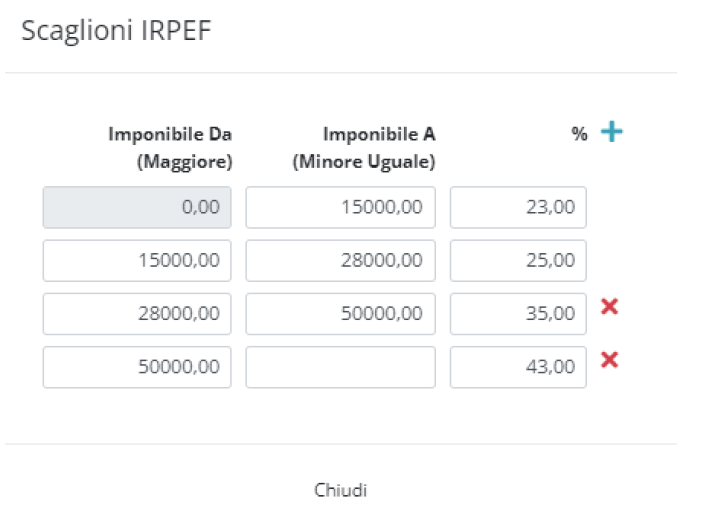Image resolution: width=706 pixels, height=517 pixels.
Task: Edit the 23,00 percentage field
Action: click(518, 208)
